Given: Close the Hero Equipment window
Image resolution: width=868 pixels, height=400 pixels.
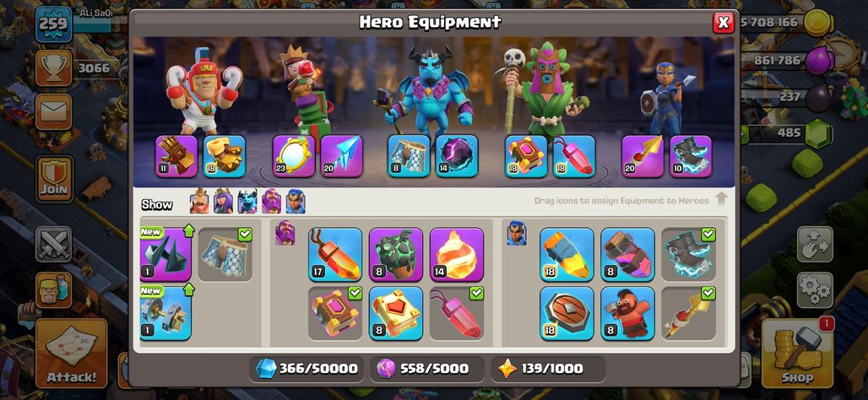Looking at the screenshot, I should click(x=723, y=22).
